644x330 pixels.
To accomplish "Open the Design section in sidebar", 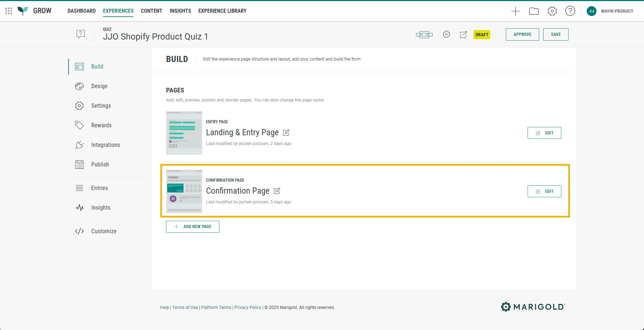I will coord(99,86).
